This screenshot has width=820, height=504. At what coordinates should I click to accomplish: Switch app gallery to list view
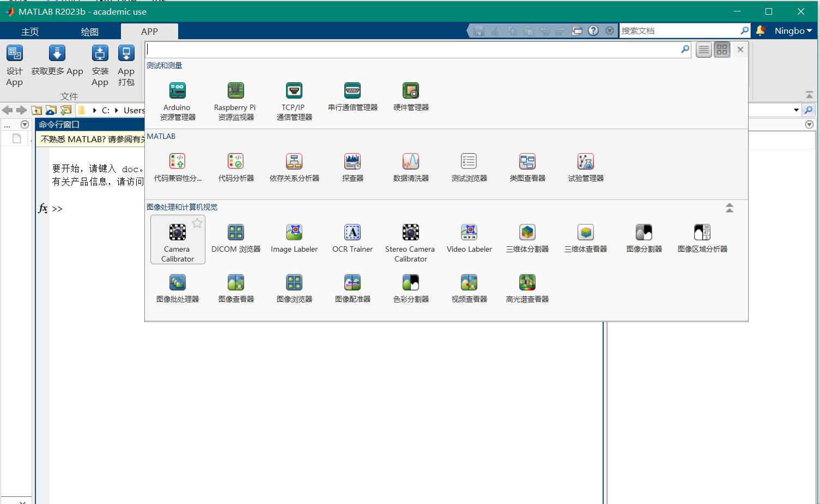coord(704,50)
